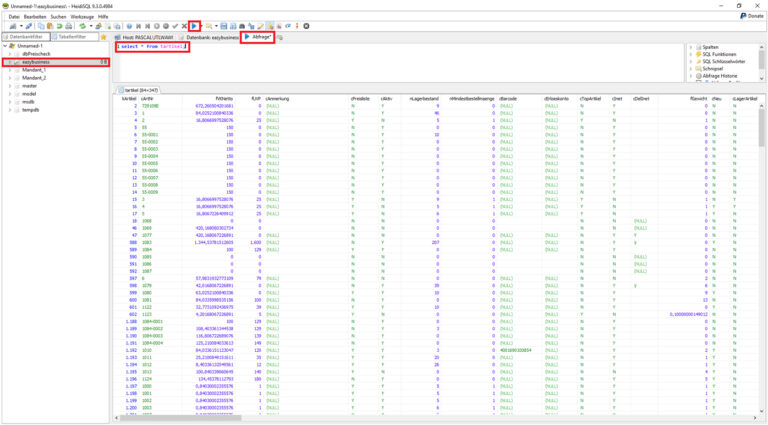Click the dark round icon at toolbar end
Screen dimensions: 768x425
click(306, 26)
